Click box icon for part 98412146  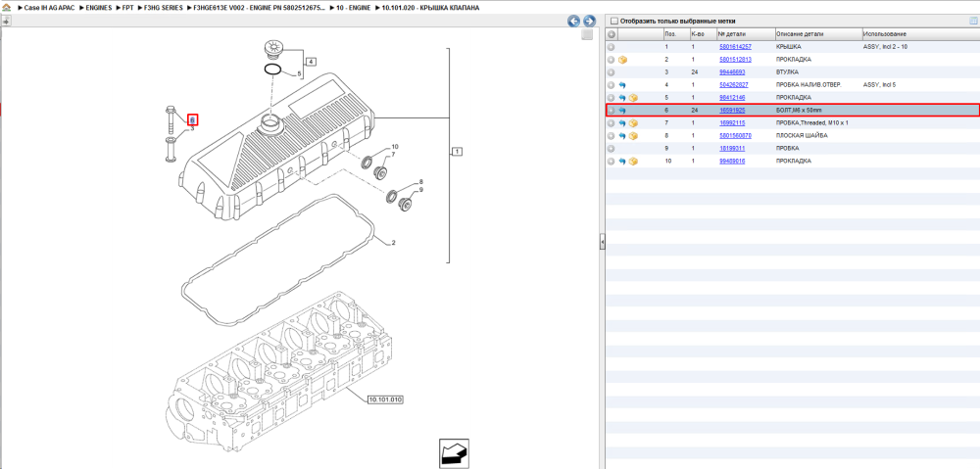point(633,97)
